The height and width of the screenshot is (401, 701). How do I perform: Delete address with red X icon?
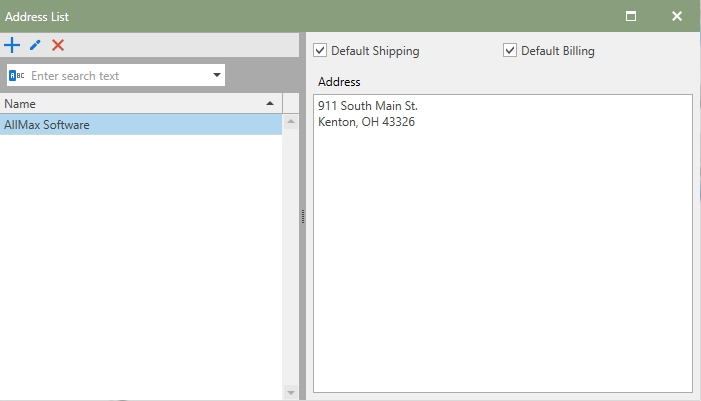click(x=58, y=45)
